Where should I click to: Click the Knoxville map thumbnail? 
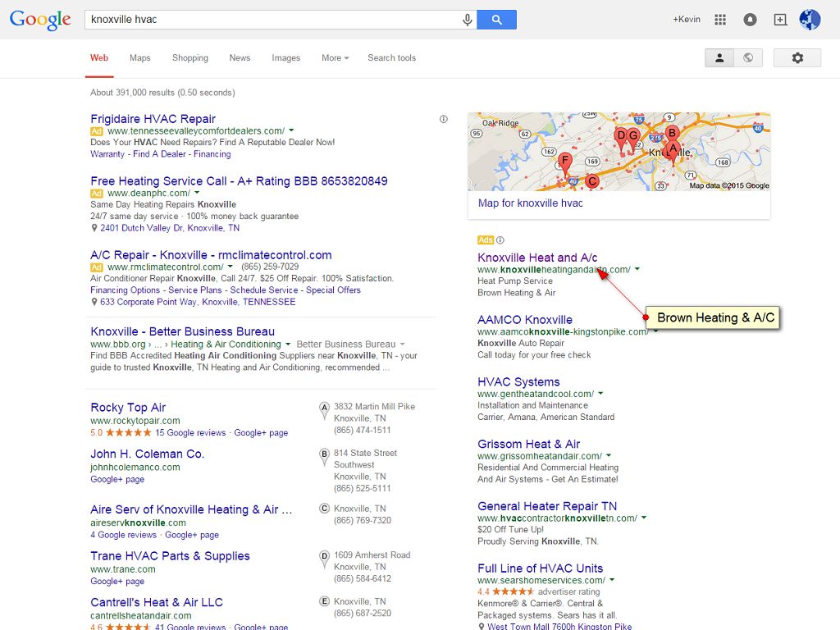coord(619,152)
